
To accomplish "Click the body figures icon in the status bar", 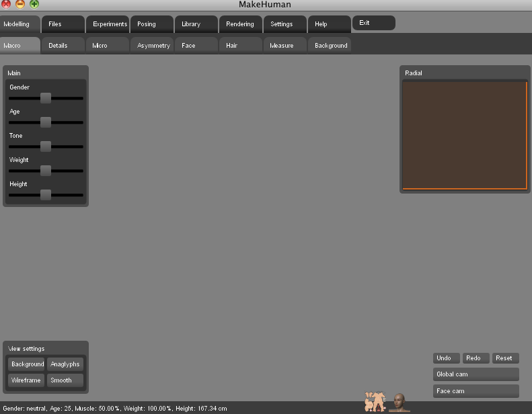I will 375,402.
